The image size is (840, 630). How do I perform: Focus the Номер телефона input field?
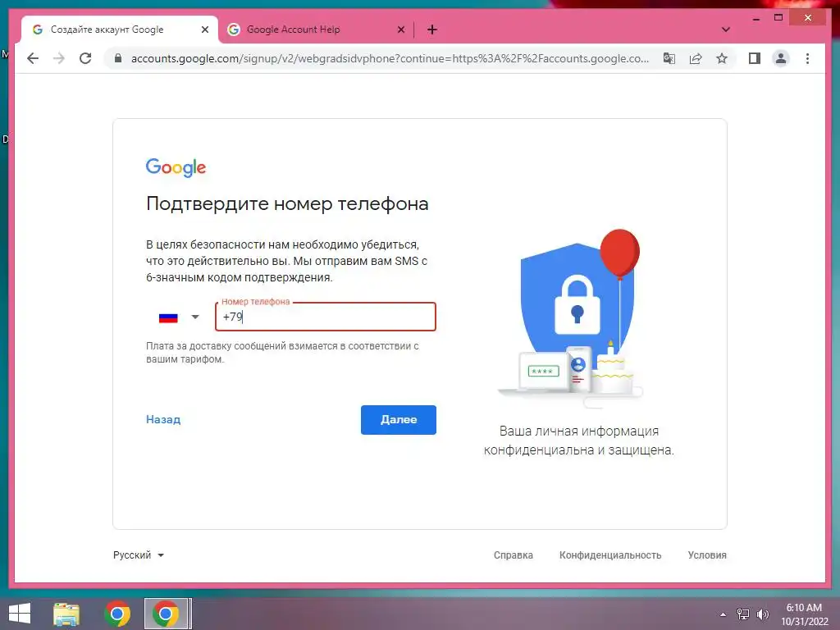[x=325, y=317]
